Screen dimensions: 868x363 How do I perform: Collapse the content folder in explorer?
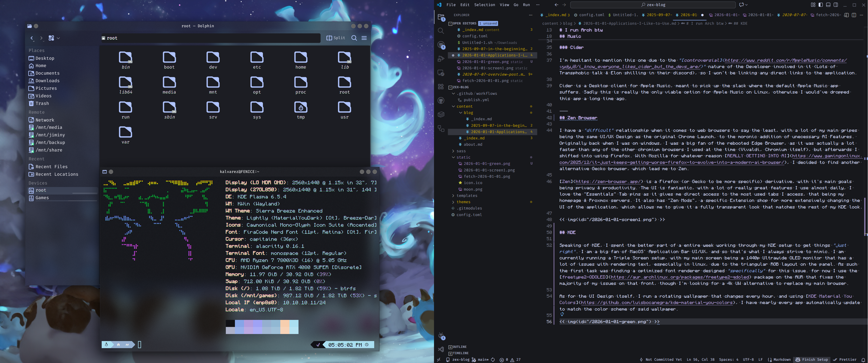464,106
